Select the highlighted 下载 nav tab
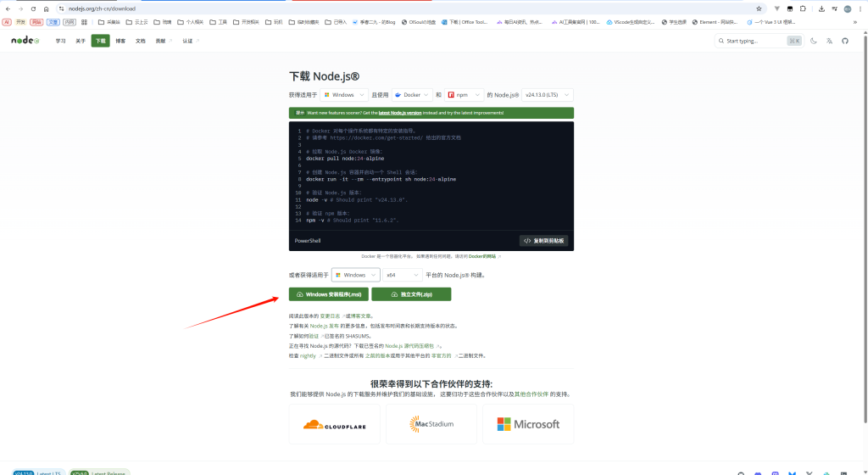 100,41
